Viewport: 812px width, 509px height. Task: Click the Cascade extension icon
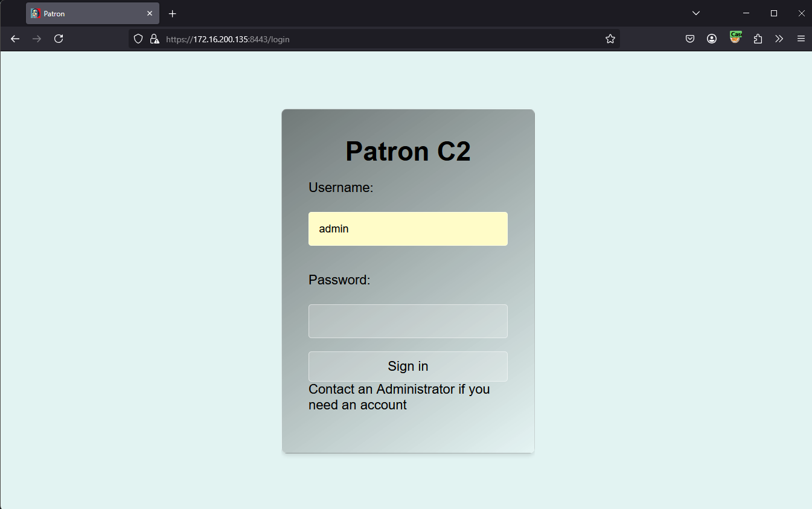[x=735, y=37]
